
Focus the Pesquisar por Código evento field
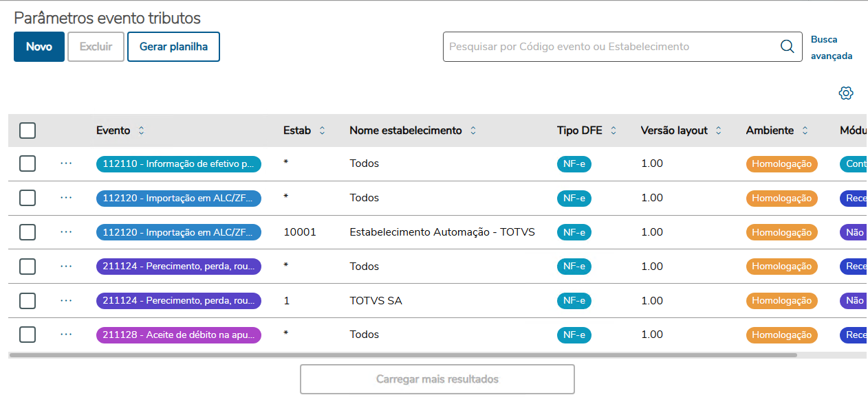[609, 47]
